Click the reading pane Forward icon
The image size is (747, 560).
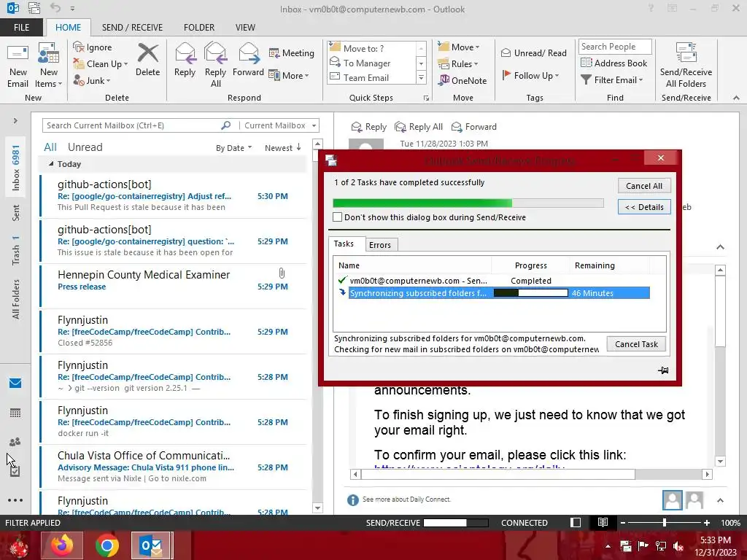click(457, 127)
